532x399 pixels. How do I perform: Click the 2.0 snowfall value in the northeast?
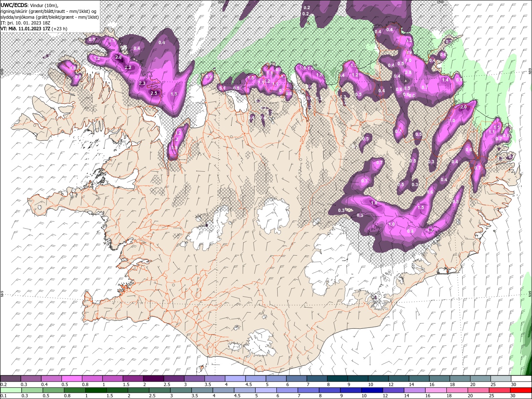[463, 107]
